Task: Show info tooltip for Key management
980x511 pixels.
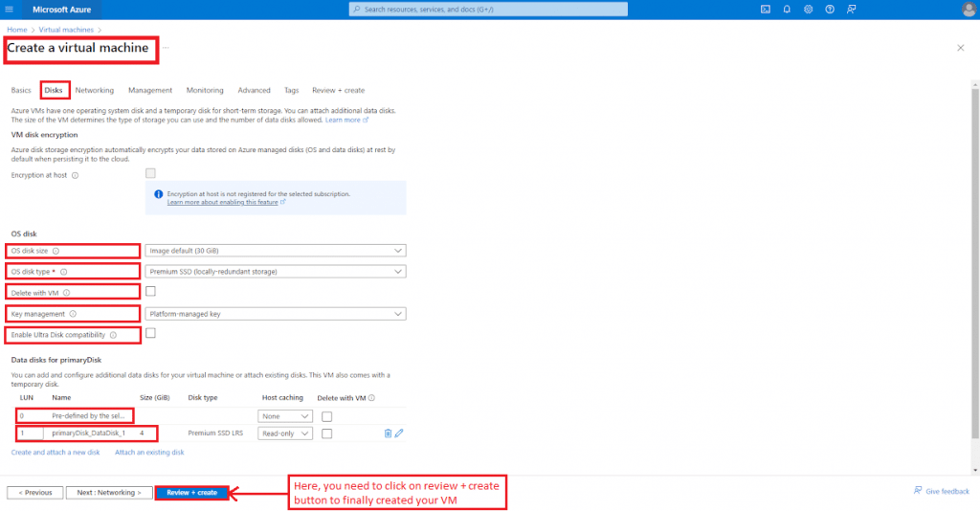Action: pyautogui.click(x=73, y=314)
